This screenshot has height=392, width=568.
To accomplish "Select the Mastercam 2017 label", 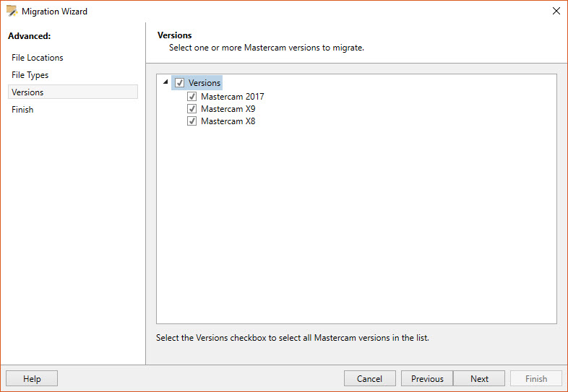I will (x=233, y=97).
